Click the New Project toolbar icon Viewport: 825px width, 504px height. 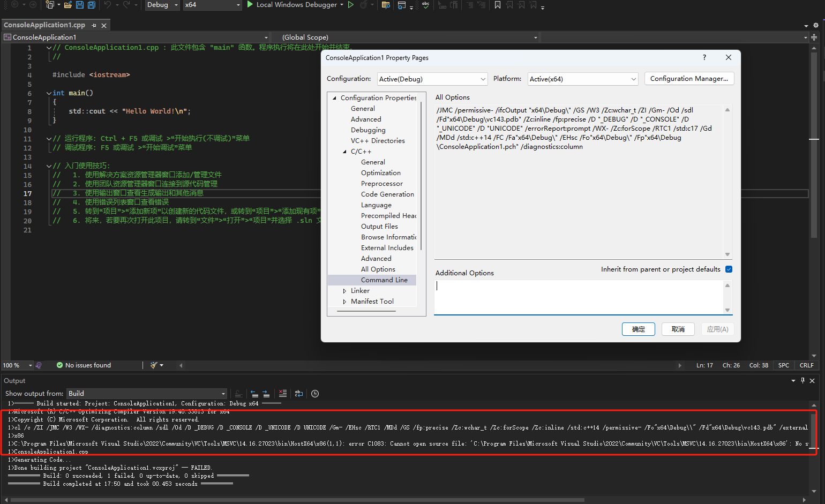(50, 5)
